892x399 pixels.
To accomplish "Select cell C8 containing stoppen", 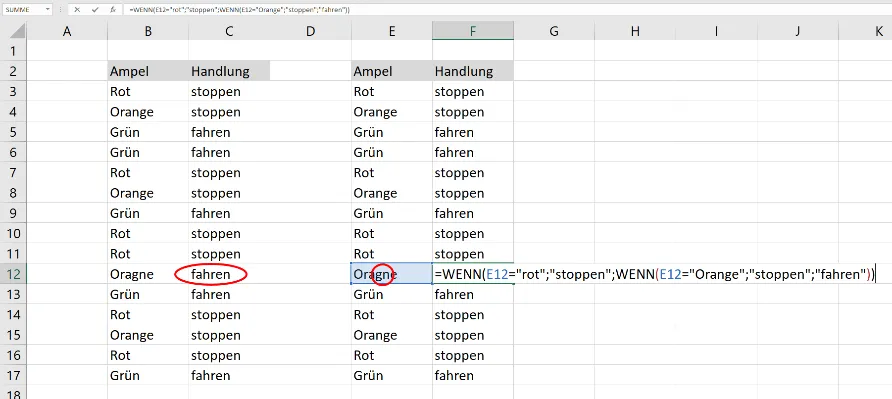I will (x=229, y=194).
